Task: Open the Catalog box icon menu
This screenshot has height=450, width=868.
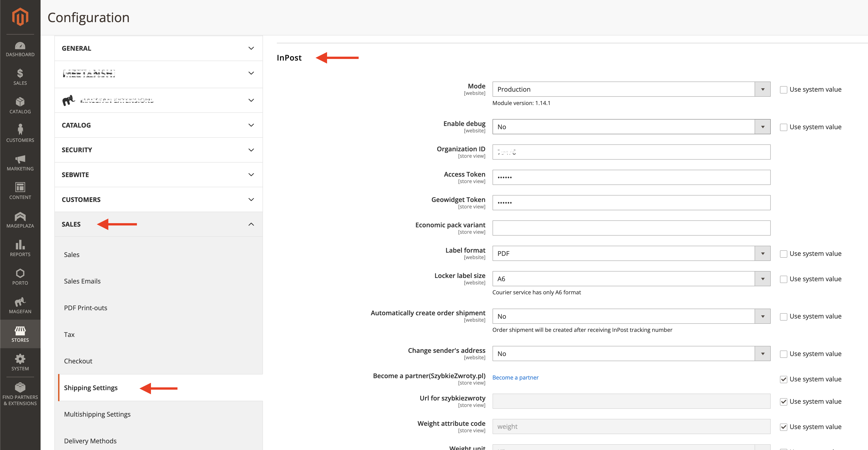Action: tap(20, 106)
